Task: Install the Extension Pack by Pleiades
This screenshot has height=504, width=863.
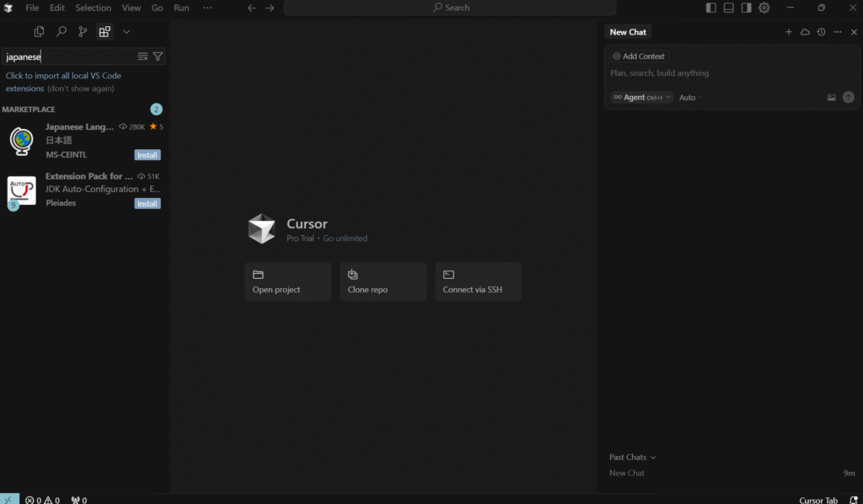Action: 147,204
